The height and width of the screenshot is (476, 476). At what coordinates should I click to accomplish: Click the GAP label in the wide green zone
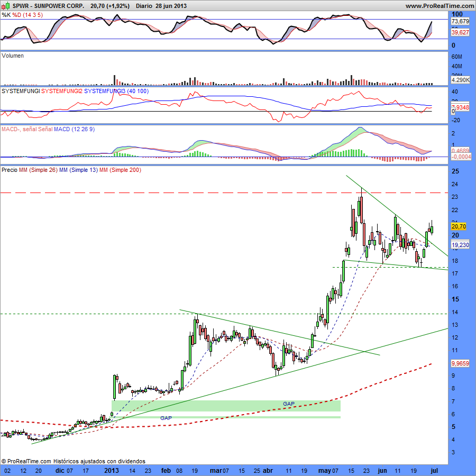coord(289,404)
